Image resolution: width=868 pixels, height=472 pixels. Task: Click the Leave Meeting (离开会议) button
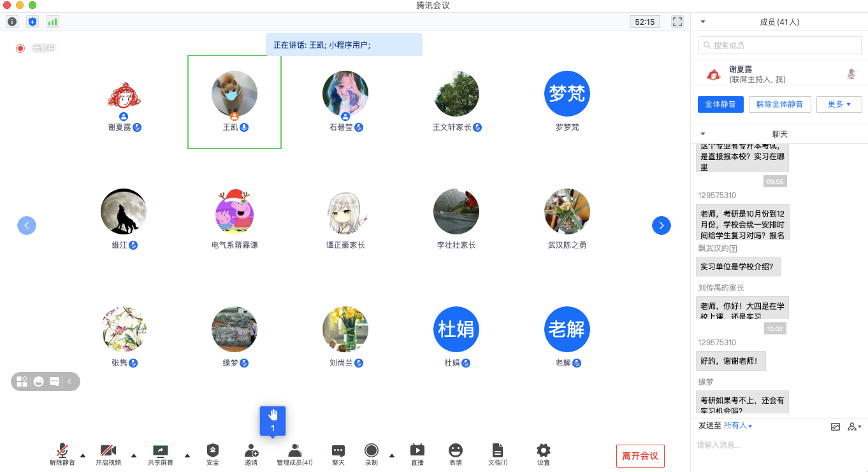(x=640, y=455)
